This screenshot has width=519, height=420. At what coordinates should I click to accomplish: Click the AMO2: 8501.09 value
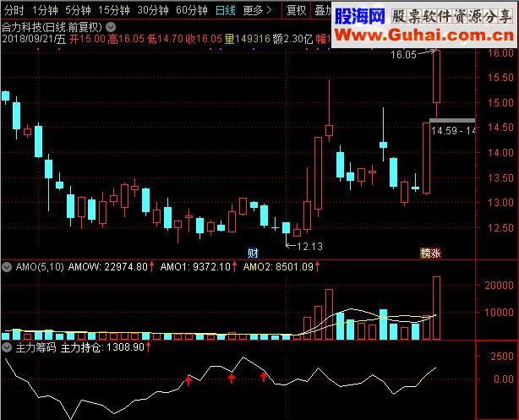coord(278,267)
